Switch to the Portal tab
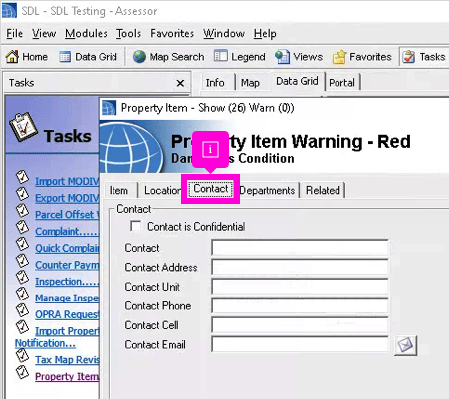Viewport: 450px width, 400px height. coord(342,82)
